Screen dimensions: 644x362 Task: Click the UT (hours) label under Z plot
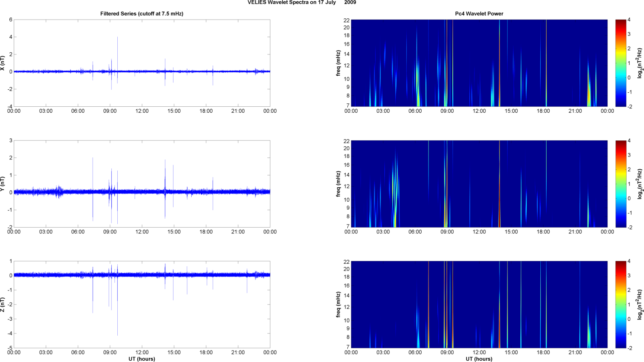(142, 359)
